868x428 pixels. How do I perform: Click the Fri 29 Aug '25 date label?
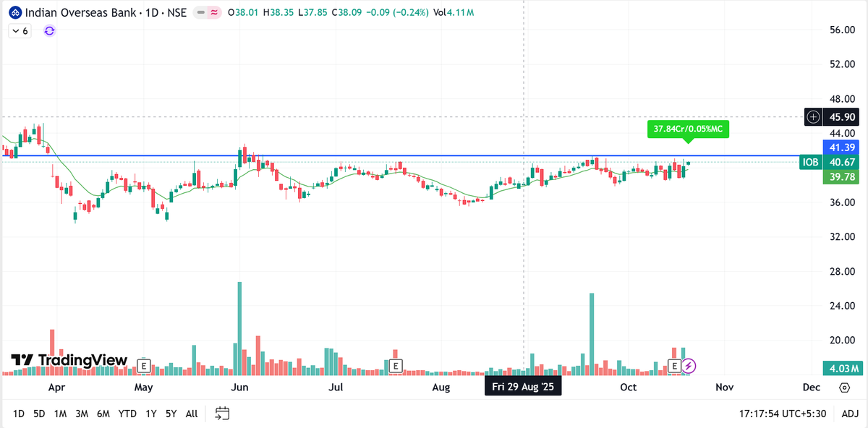pyautogui.click(x=523, y=388)
